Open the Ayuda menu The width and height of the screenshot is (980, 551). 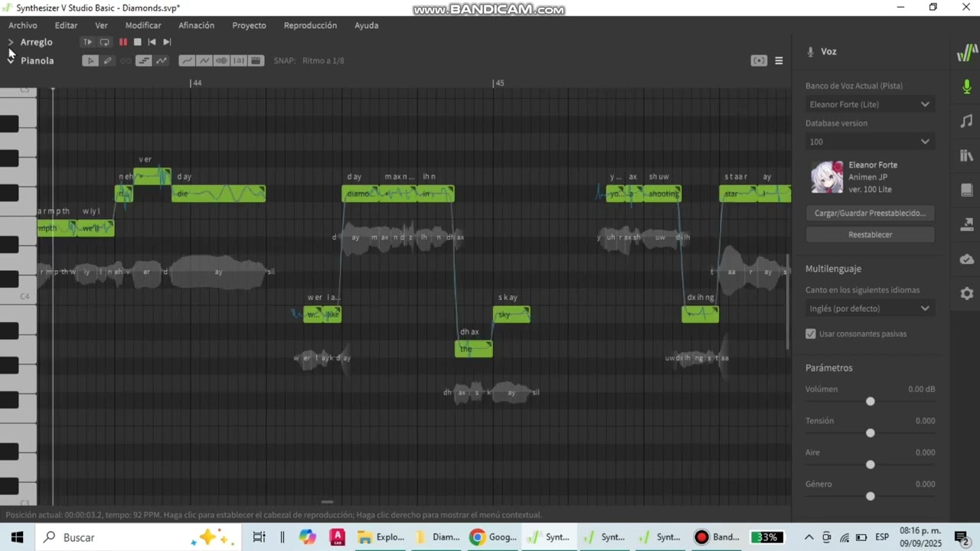coord(367,25)
